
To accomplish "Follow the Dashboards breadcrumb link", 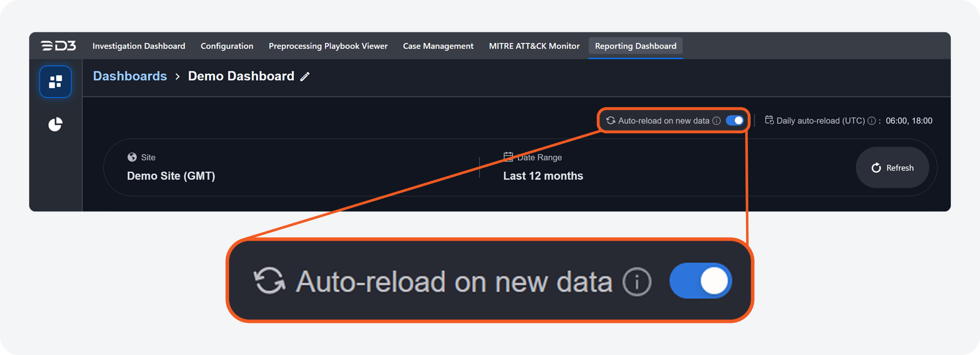I will pyautogui.click(x=130, y=76).
